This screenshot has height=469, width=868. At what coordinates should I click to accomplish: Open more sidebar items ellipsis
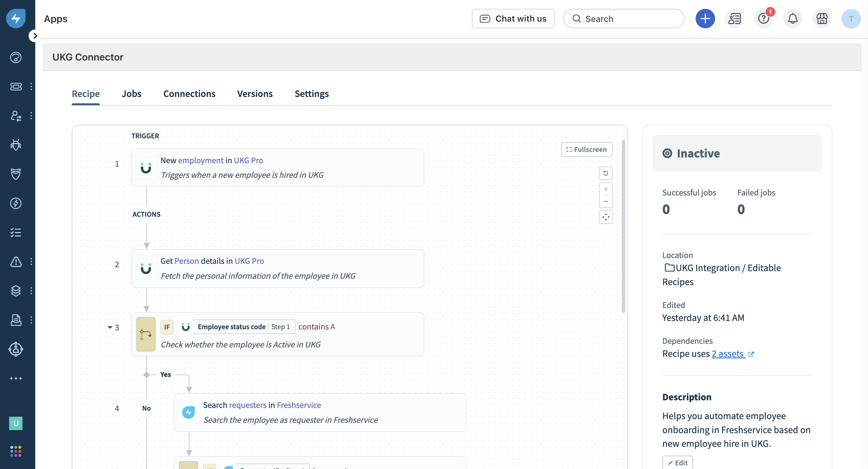(x=16, y=378)
